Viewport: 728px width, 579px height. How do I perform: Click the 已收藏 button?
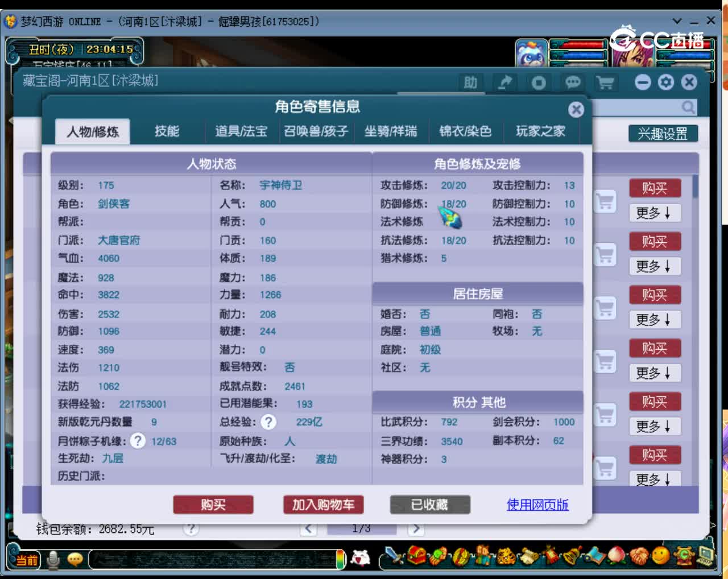coord(429,504)
